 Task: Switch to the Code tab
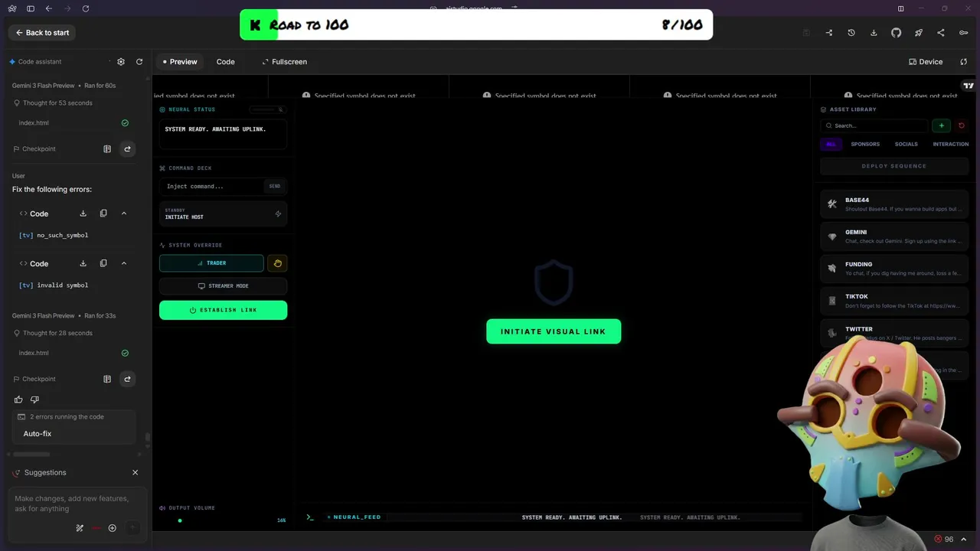click(225, 61)
